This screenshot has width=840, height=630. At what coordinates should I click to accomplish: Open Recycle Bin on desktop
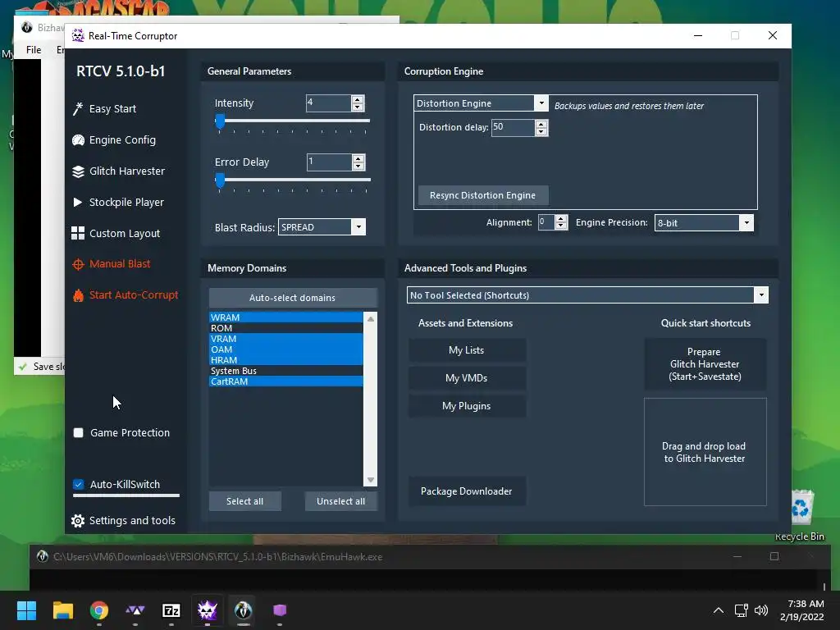[800, 515]
